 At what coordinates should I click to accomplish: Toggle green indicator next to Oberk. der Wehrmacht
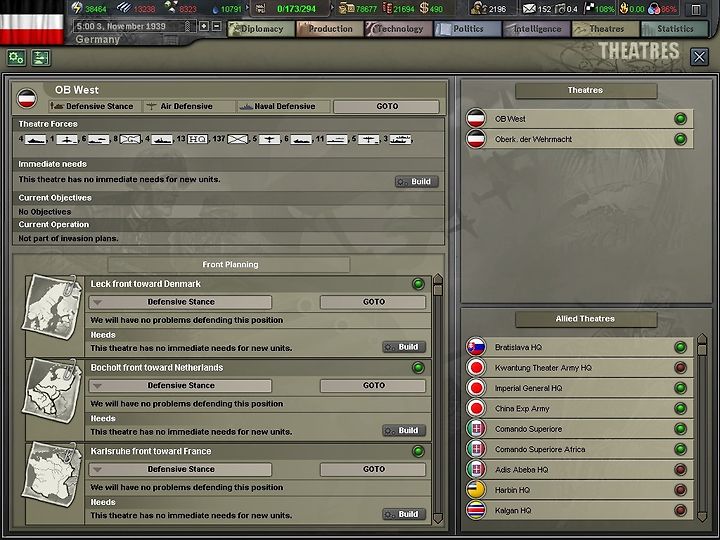point(681,139)
